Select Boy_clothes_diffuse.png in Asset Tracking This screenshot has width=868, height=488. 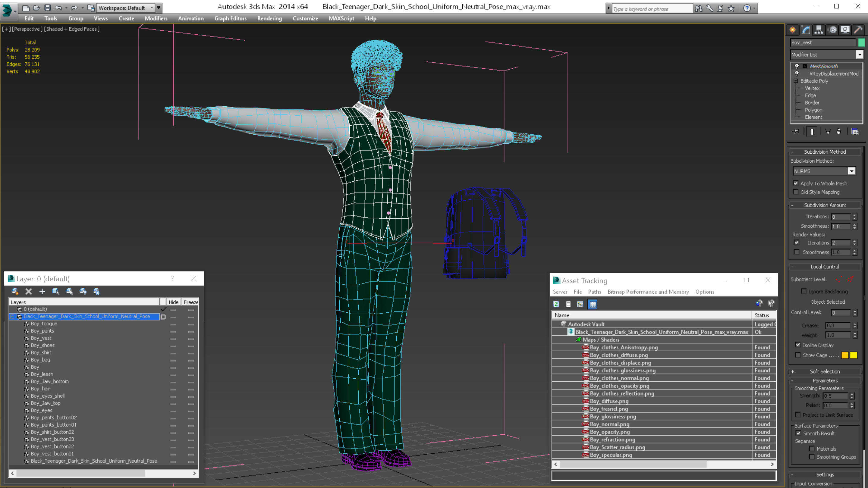619,355
